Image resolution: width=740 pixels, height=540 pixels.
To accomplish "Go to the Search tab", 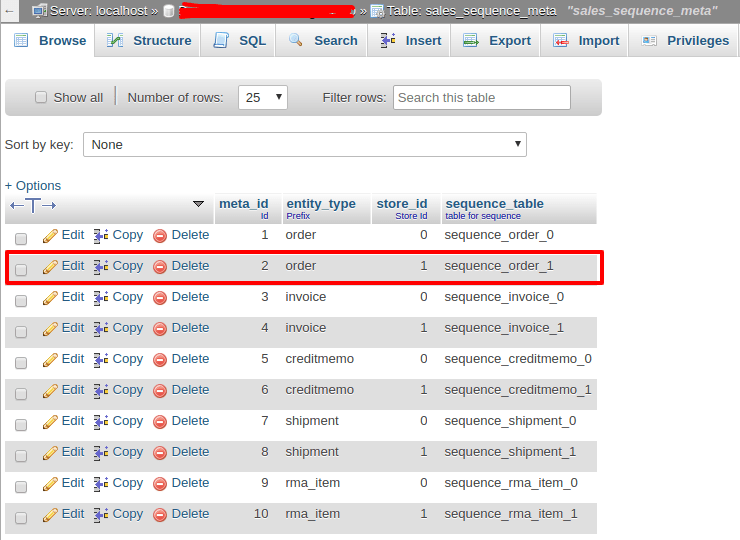I will coord(321,41).
